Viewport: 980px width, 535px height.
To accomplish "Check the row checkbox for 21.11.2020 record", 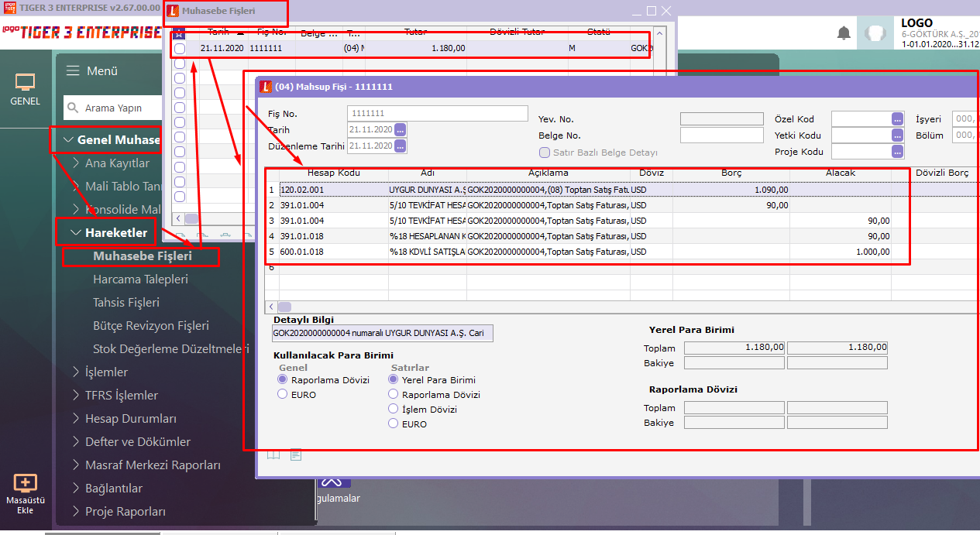I will (180, 48).
